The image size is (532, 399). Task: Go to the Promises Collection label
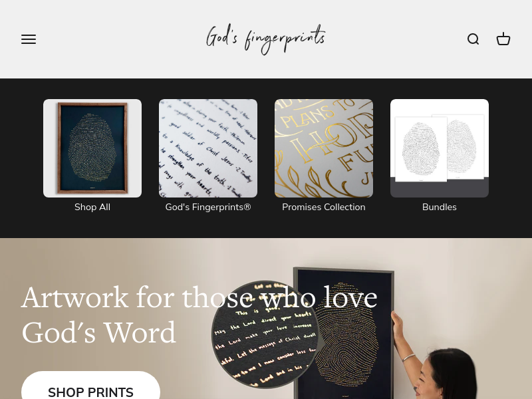pos(324,207)
